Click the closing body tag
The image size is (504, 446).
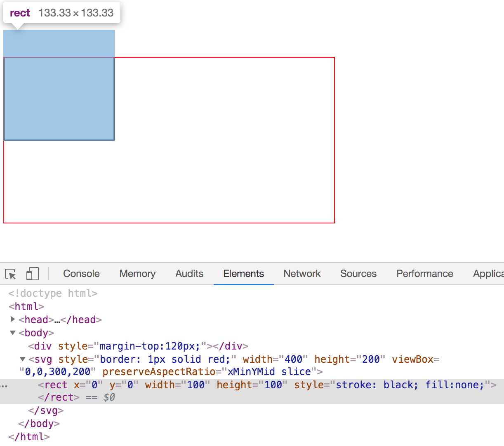(x=39, y=424)
